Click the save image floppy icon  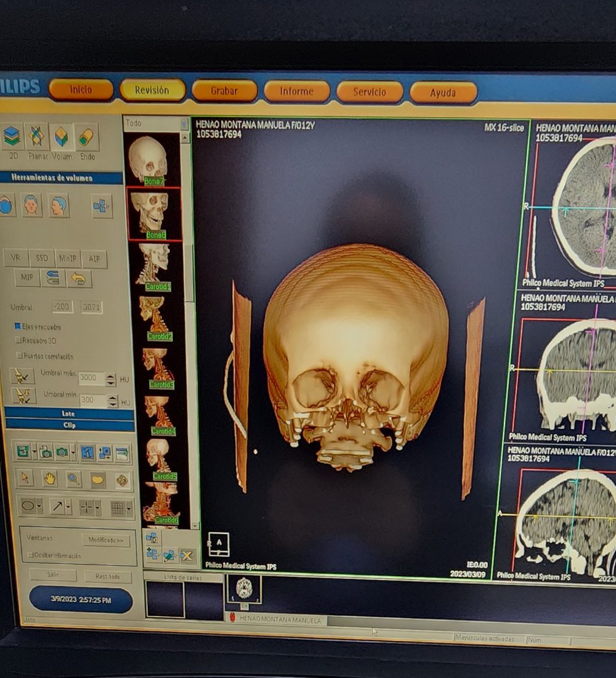click(22, 451)
